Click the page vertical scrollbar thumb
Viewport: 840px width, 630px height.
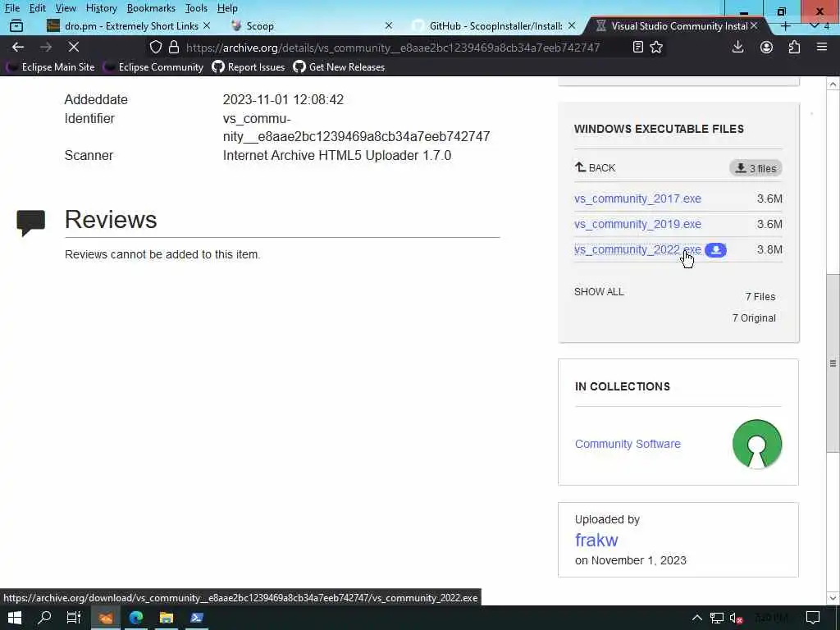point(833,363)
